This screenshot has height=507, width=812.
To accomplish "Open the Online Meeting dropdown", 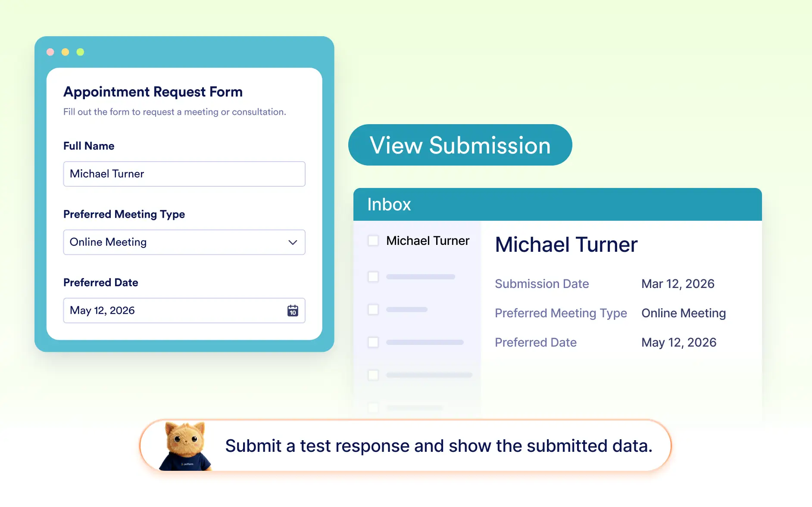I will pyautogui.click(x=184, y=242).
